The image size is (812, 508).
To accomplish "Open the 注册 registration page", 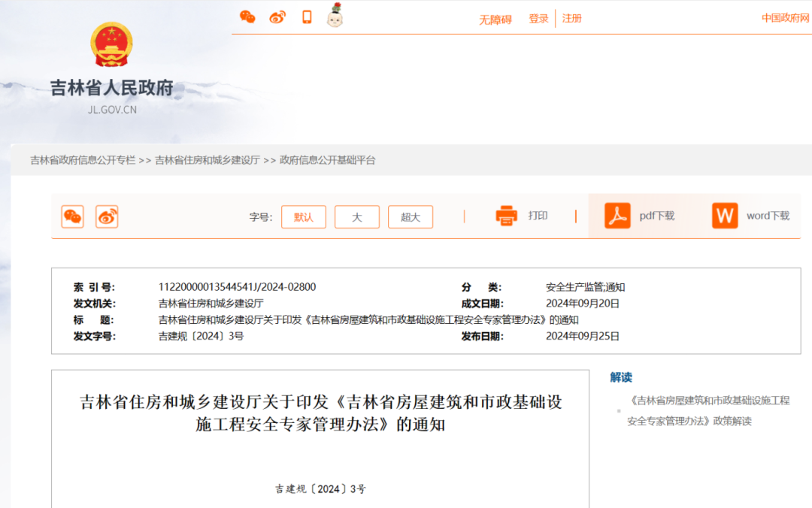I will [571, 17].
